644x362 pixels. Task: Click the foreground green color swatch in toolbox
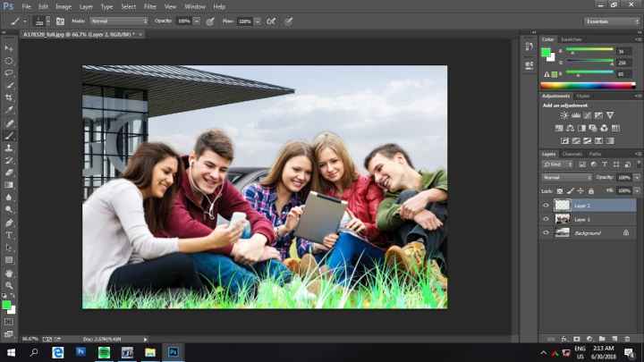(7, 304)
